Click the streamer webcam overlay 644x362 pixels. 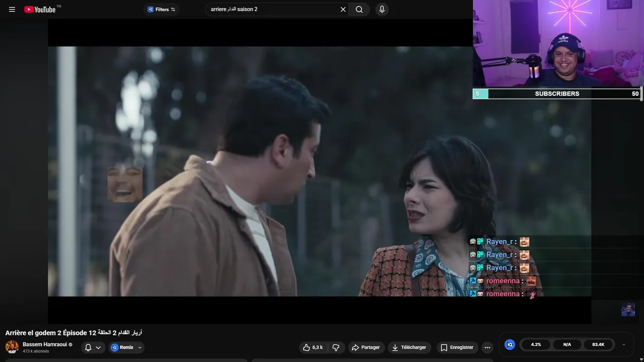[557, 44]
